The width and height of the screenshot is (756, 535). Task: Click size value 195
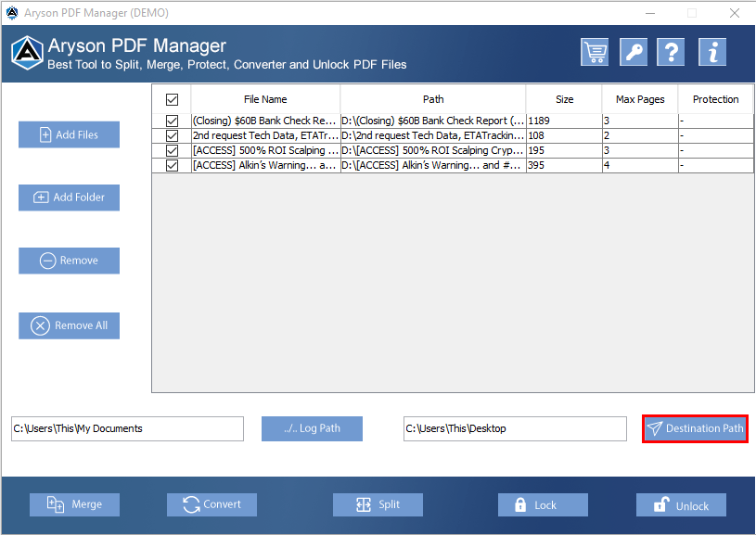(536, 150)
